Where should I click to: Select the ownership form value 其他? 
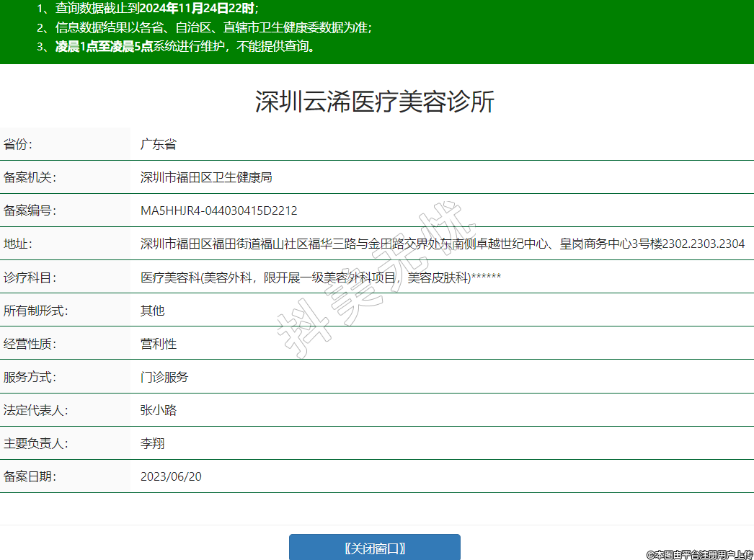tap(152, 311)
